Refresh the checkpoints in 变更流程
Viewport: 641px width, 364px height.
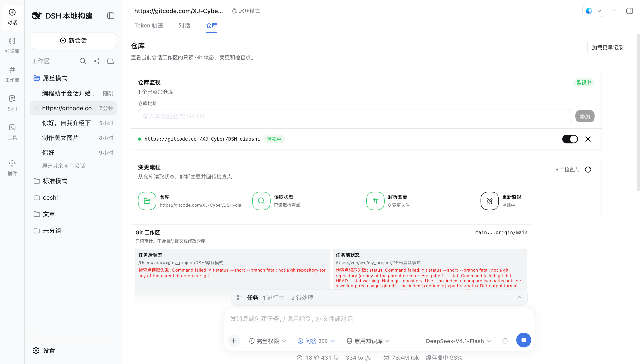588,170
